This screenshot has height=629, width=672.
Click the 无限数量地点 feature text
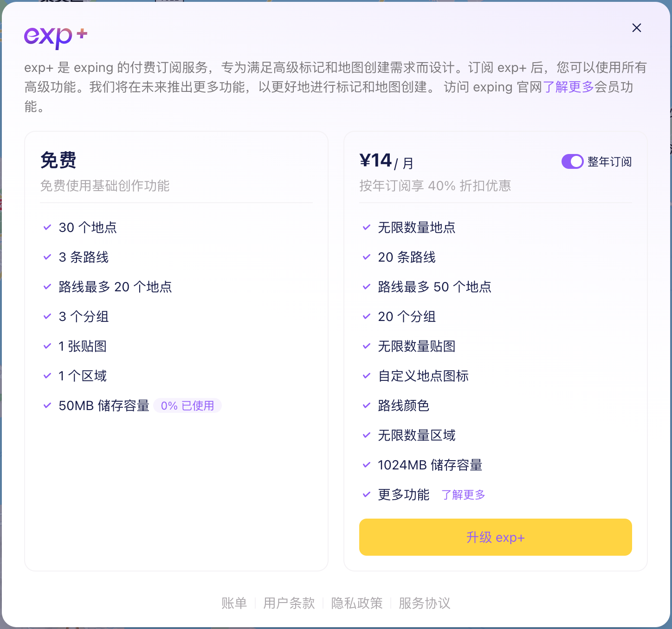[x=417, y=227]
